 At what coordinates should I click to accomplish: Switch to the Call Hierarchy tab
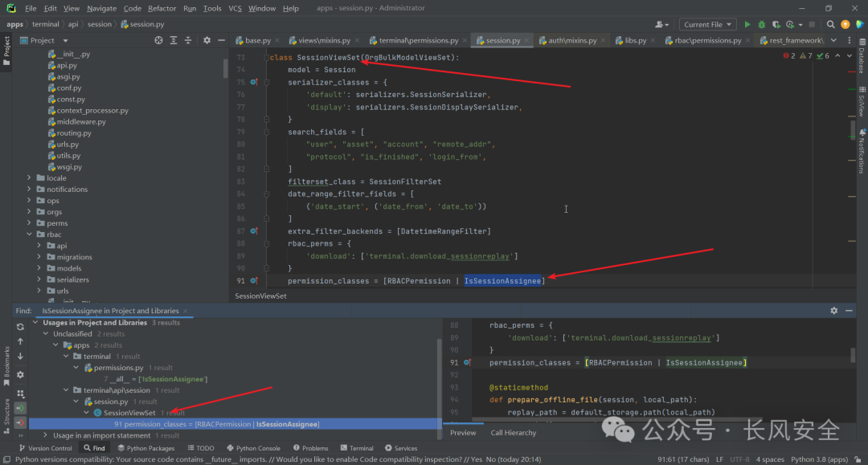(513, 433)
